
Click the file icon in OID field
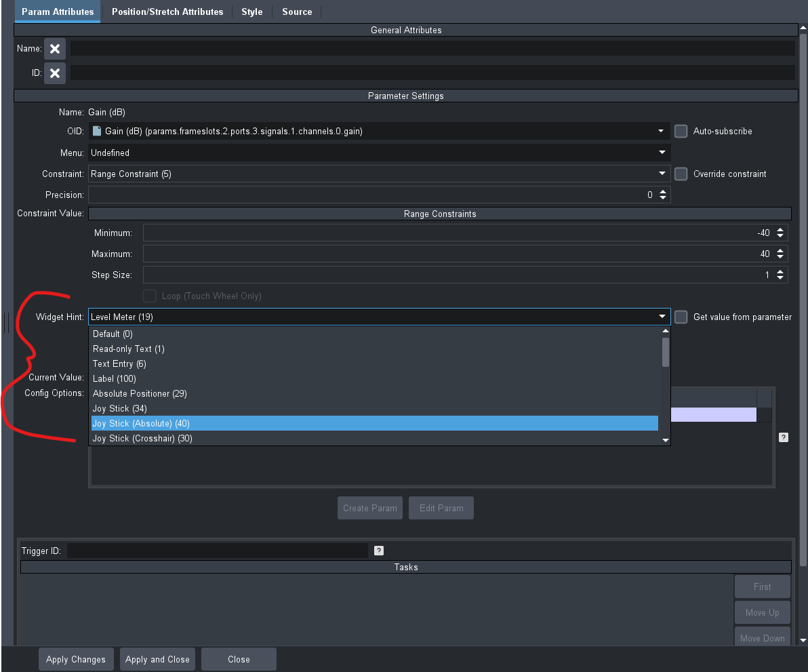[97, 132]
